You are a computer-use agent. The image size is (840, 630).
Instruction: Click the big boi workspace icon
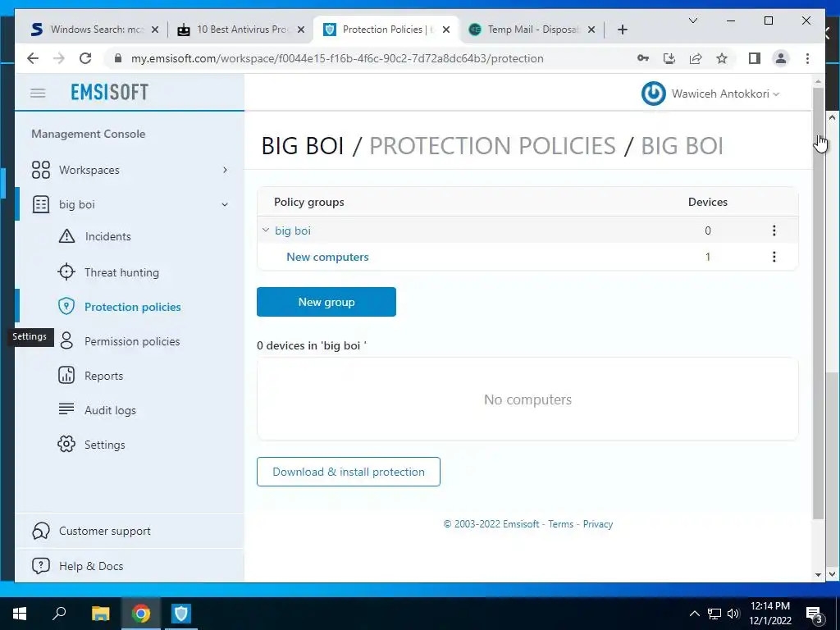(x=41, y=204)
